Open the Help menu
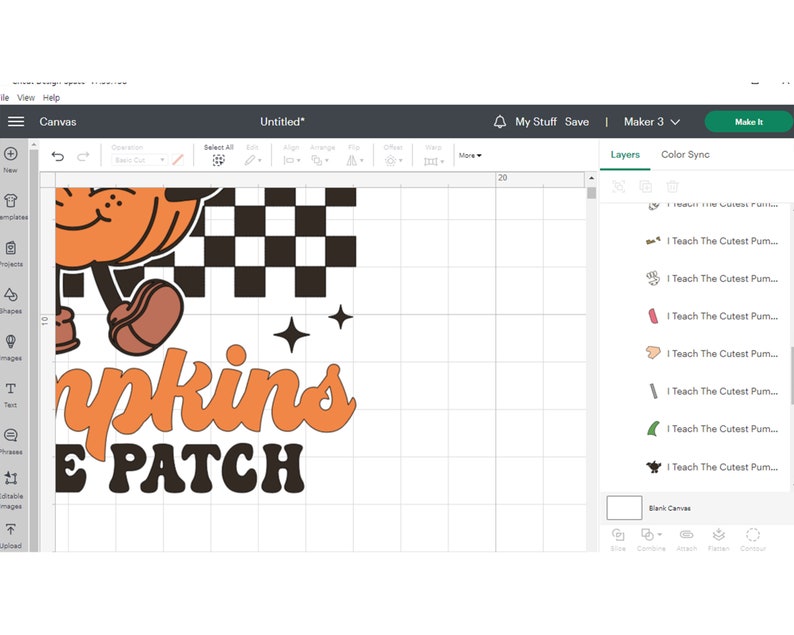The height and width of the screenshot is (635, 794). [x=51, y=98]
